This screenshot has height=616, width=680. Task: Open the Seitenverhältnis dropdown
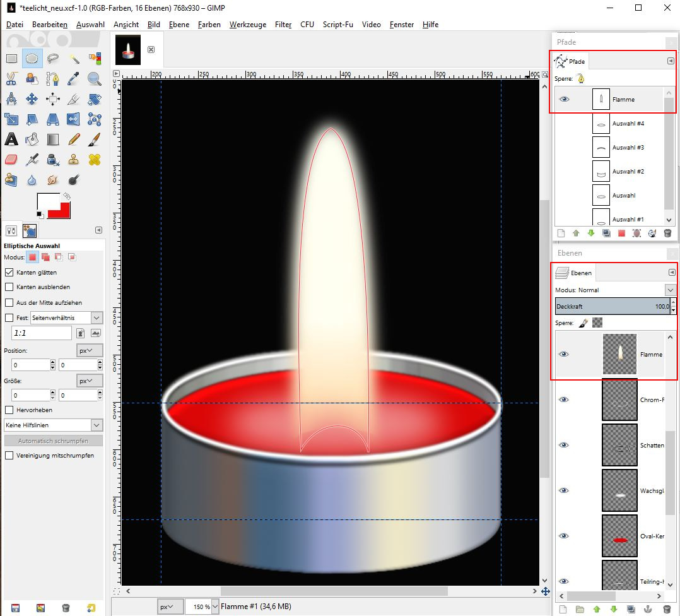tap(97, 318)
